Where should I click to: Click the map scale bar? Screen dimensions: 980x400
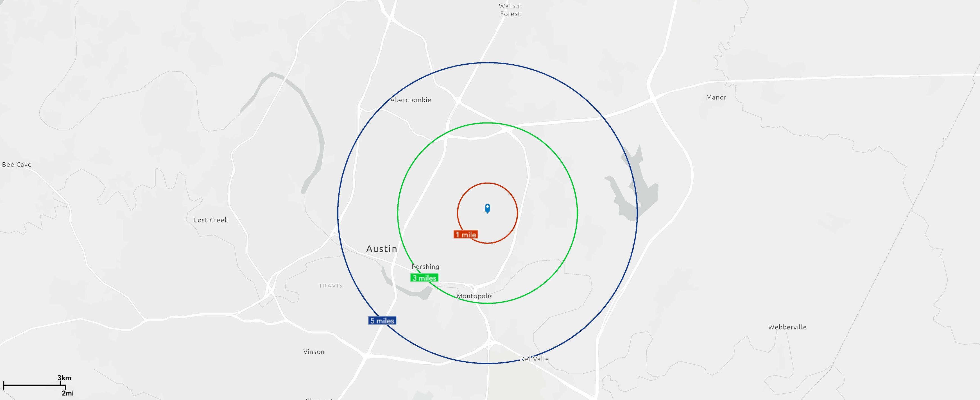point(34,385)
